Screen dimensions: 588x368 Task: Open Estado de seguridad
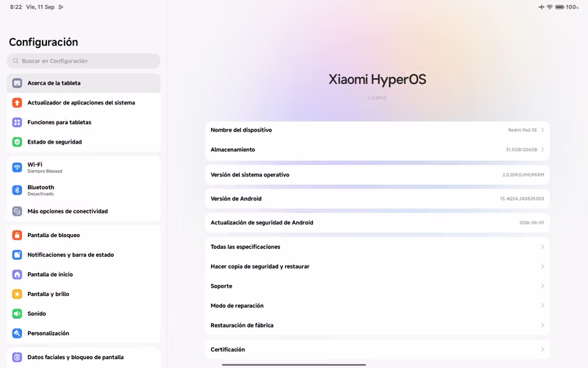pos(84,141)
